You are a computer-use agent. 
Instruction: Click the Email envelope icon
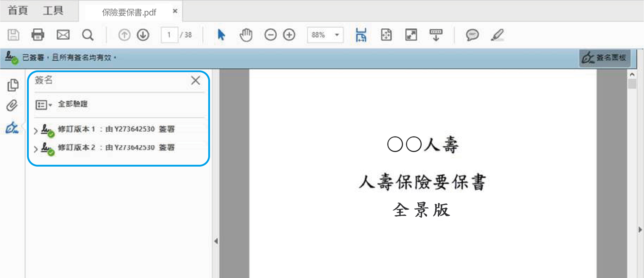coord(63,35)
